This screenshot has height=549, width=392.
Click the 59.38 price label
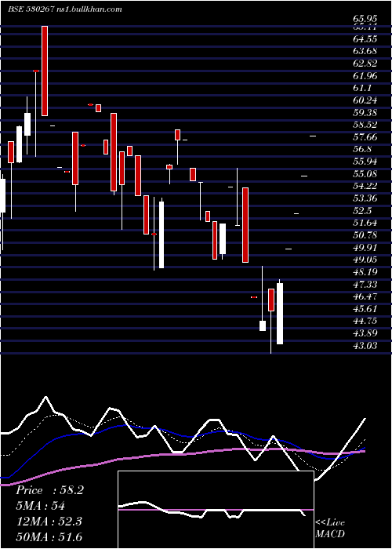click(x=365, y=113)
